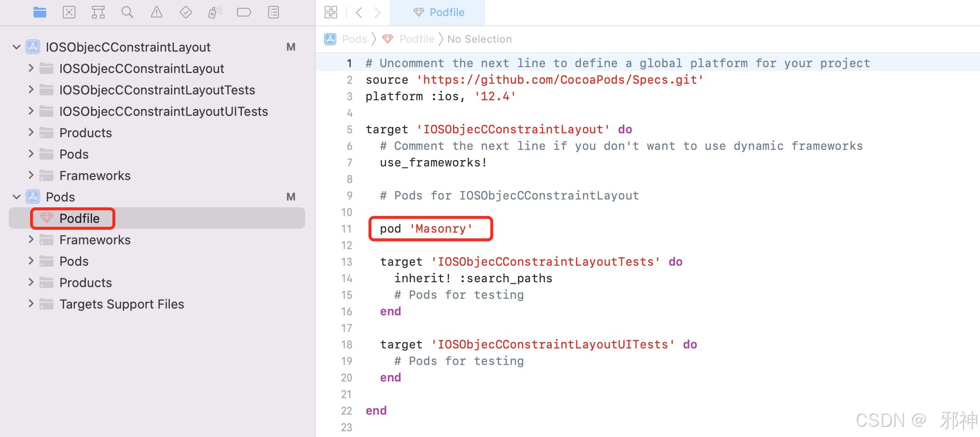Expand the Targets Support Files folder

pos(31,304)
